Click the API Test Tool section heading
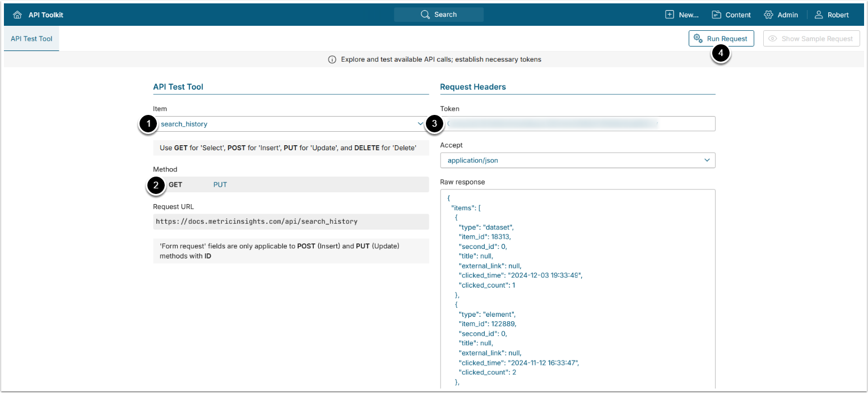868x393 pixels. 178,87
